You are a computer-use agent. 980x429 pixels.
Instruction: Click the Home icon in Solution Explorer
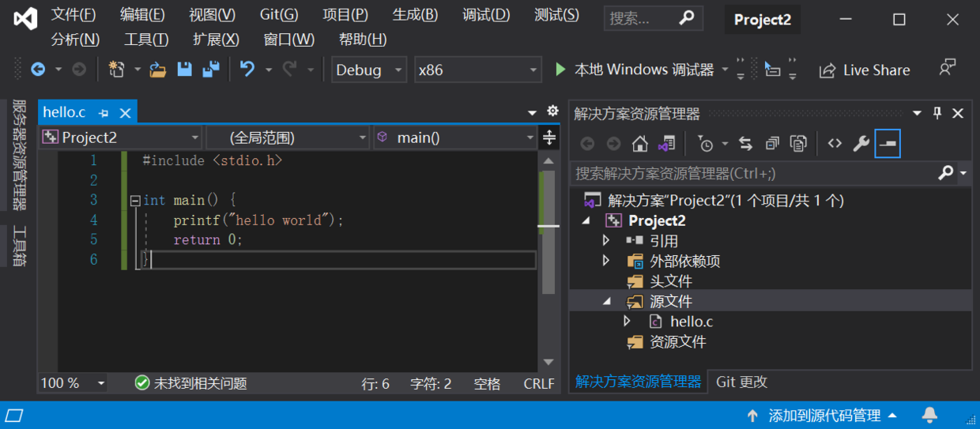pyautogui.click(x=640, y=143)
